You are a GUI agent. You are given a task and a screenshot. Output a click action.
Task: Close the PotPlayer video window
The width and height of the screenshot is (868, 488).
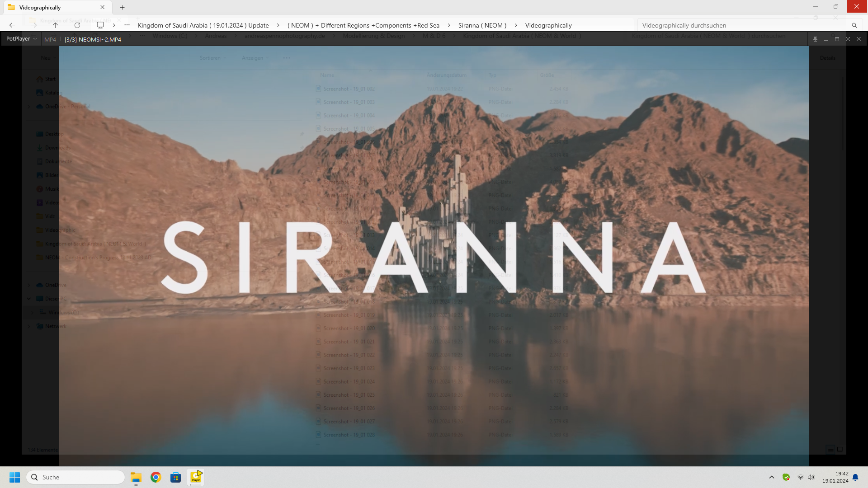coord(859,39)
